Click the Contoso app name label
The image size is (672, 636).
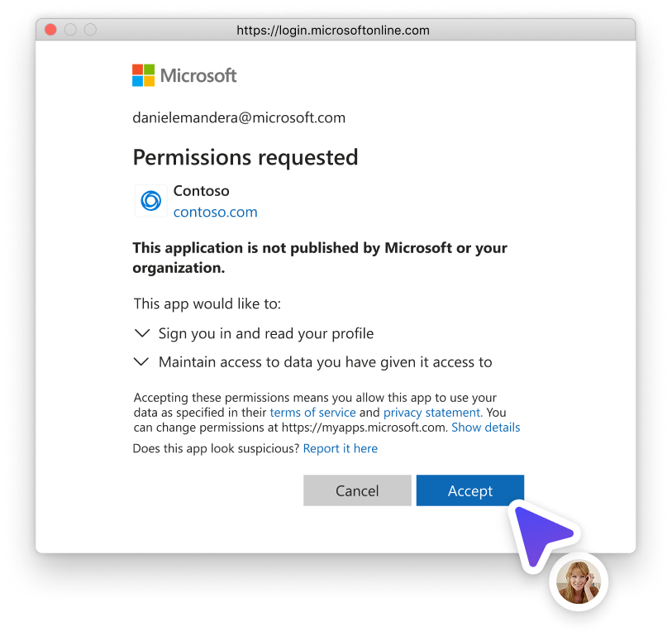point(201,191)
